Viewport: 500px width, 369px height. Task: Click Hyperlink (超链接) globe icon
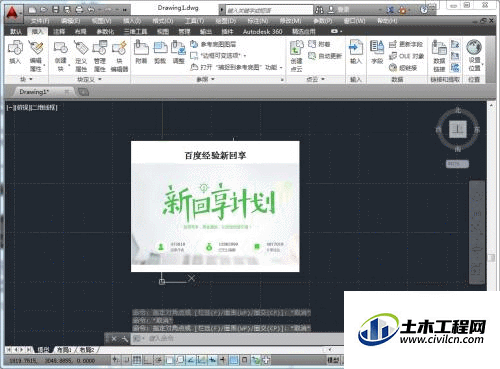(x=393, y=68)
